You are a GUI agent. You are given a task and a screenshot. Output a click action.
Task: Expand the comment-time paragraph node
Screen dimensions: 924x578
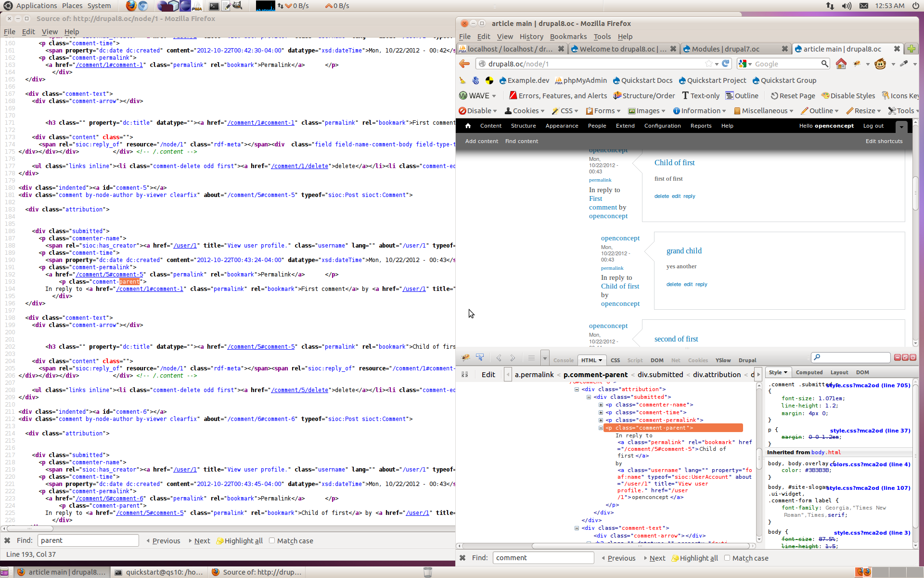click(601, 412)
